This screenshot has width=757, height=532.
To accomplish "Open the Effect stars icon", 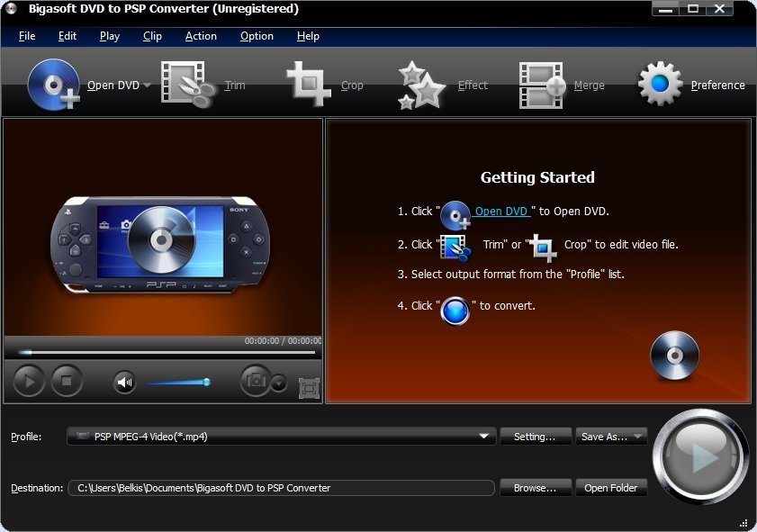I will click(x=423, y=85).
